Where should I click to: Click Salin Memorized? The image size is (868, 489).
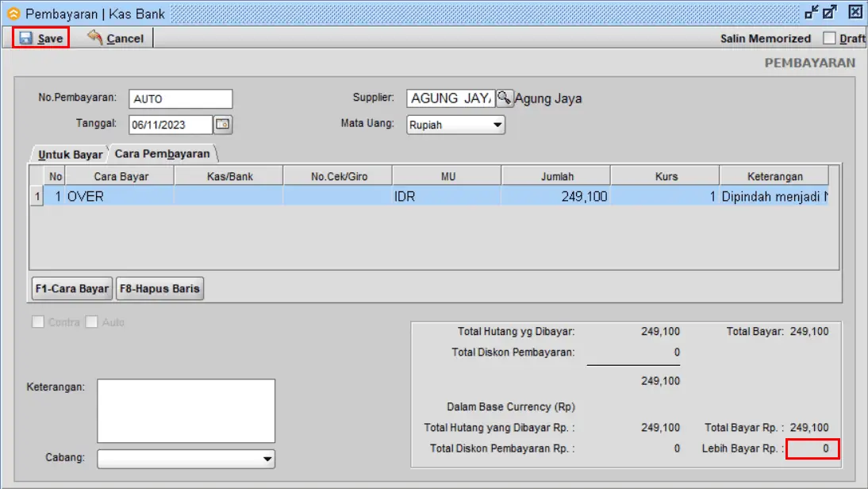coord(765,39)
